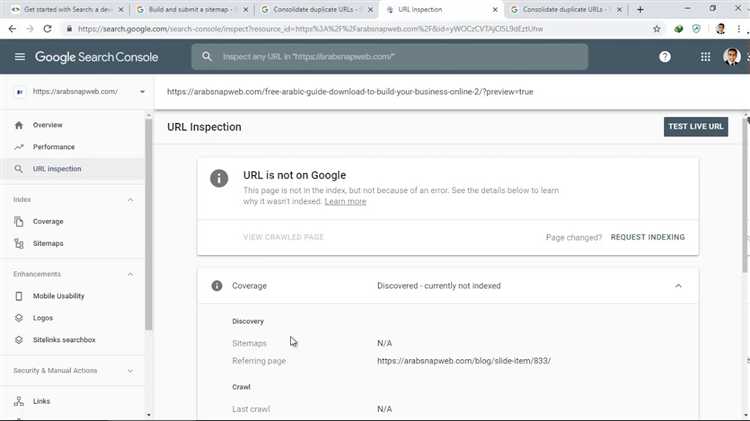750x421 pixels.
Task: Open the Google apps grid icon
Action: [x=705, y=57]
